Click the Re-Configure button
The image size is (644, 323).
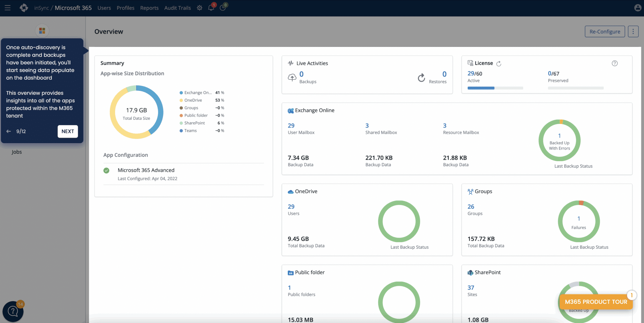click(605, 31)
